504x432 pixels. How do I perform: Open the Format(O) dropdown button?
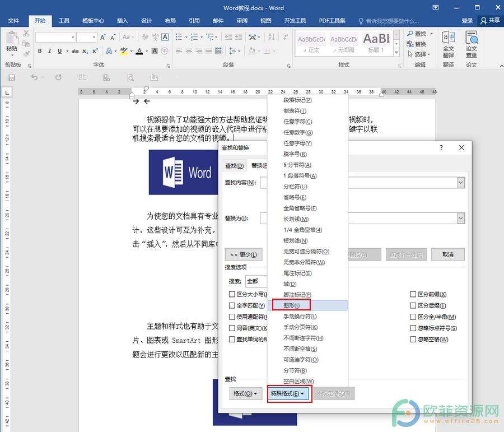[245, 393]
